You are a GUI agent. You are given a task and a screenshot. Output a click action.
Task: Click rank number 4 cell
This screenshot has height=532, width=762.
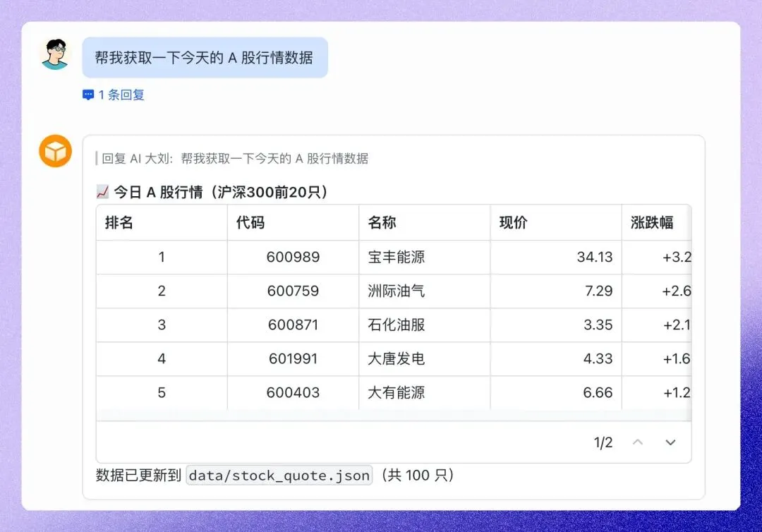162,358
